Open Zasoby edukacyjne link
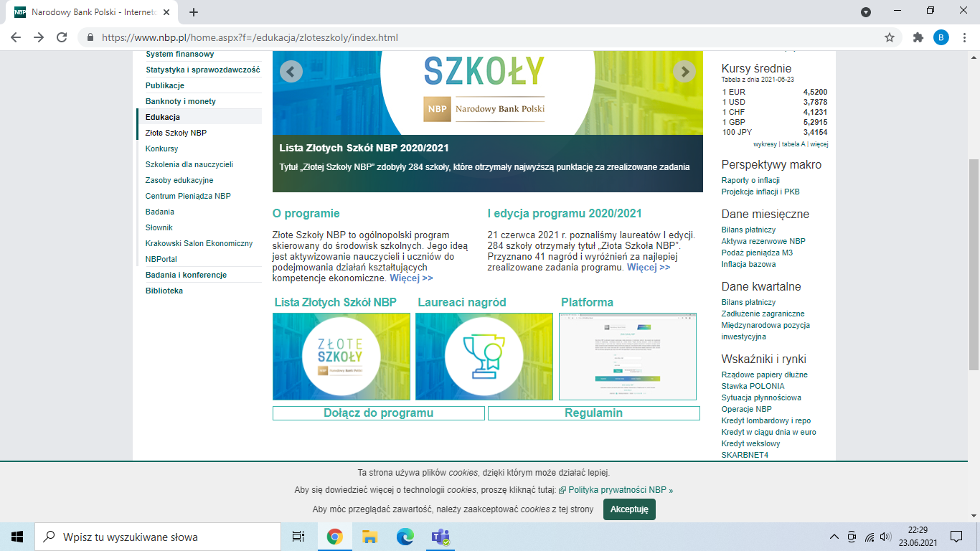The height and width of the screenshot is (551, 980). point(179,180)
